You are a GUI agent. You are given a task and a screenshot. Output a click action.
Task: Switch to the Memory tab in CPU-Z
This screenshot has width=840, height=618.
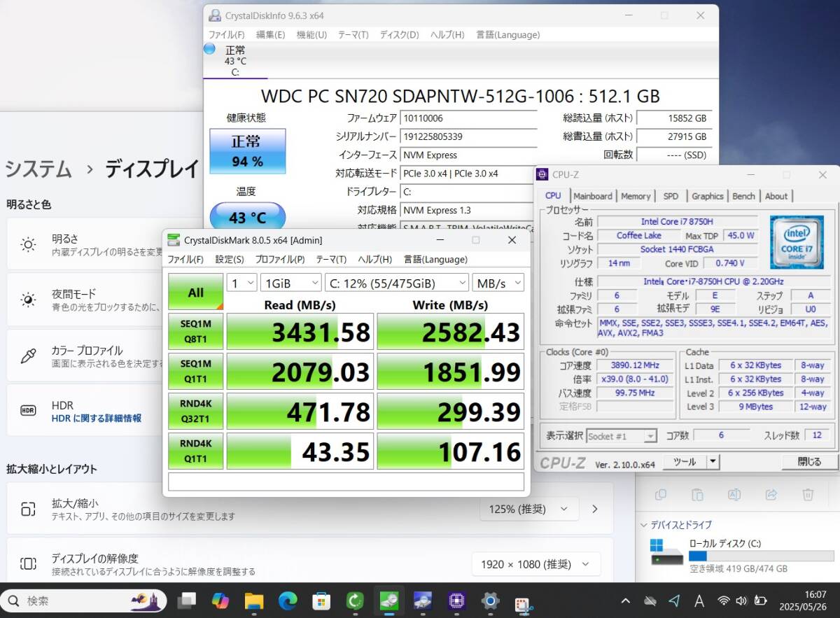(x=636, y=196)
